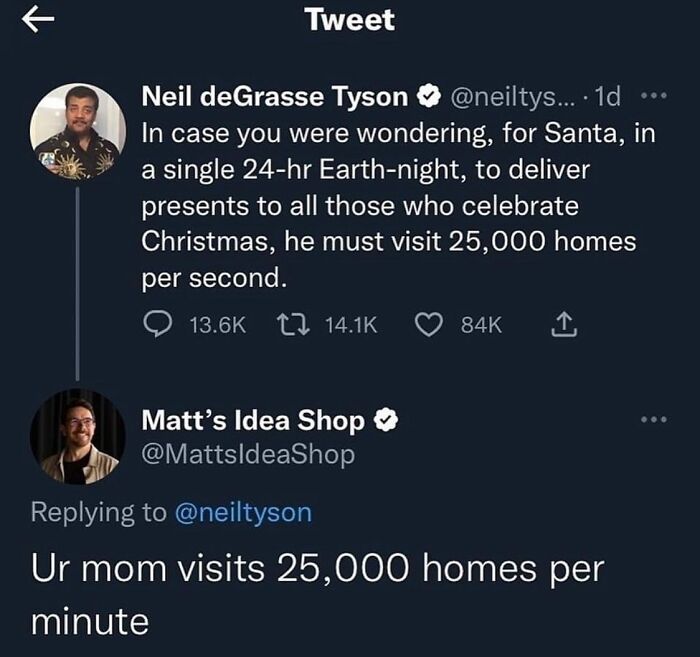The image size is (700, 657).
Task: Click the "Ur mom visits" reply text
Action: [318, 595]
